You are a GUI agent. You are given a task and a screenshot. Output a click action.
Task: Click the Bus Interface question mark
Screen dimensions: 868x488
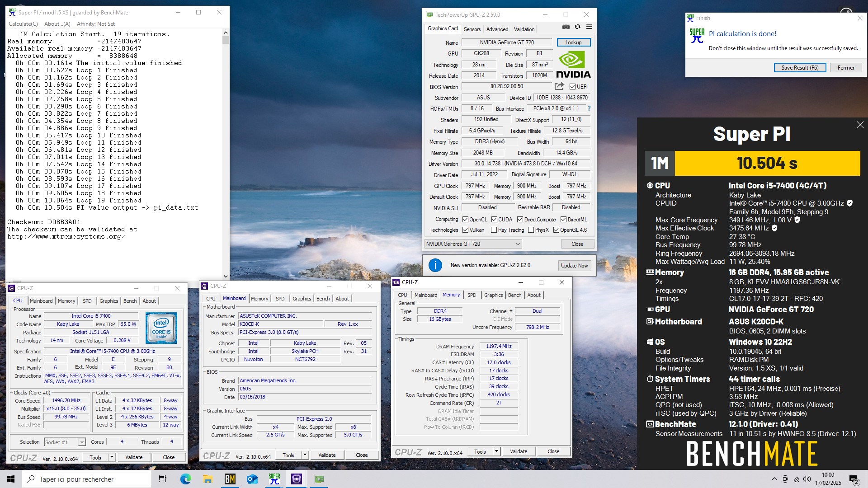tap(589, 108)
